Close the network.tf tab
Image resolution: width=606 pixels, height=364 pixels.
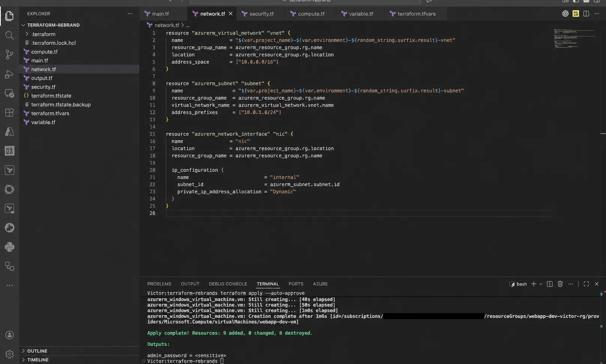coord(230,13)
